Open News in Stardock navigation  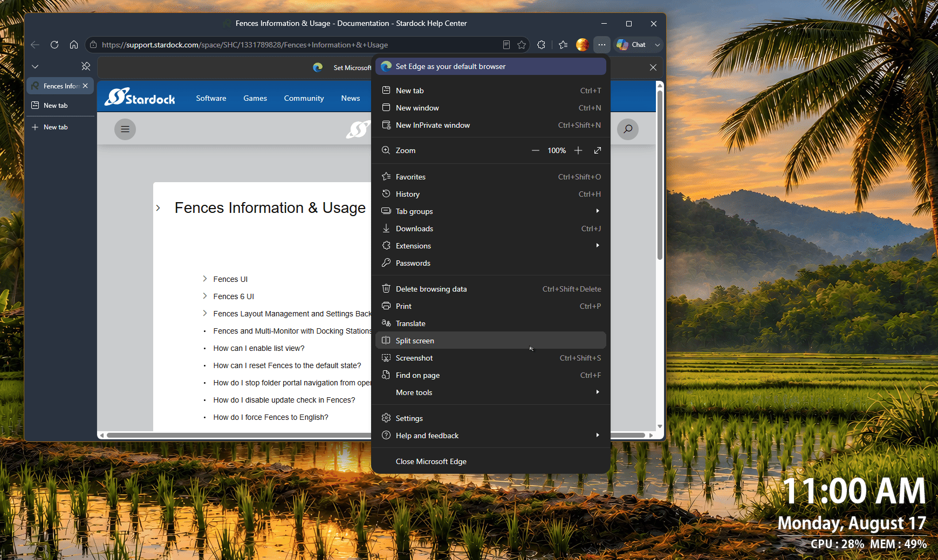351,98
